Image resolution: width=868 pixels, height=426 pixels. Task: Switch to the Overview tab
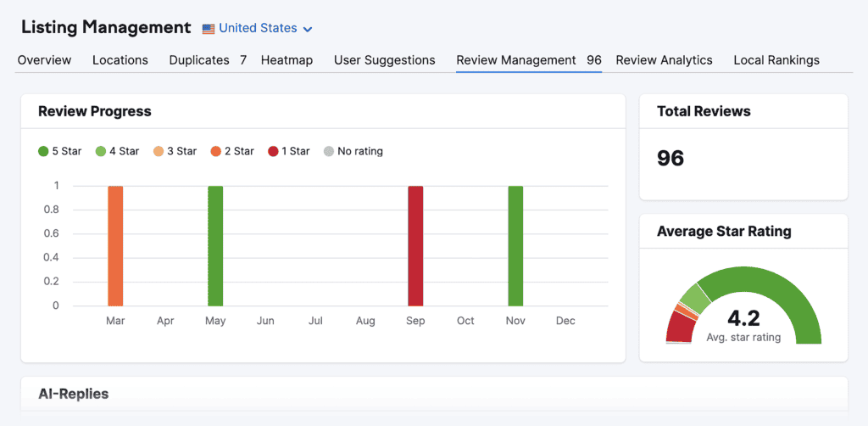pos(44,60)
